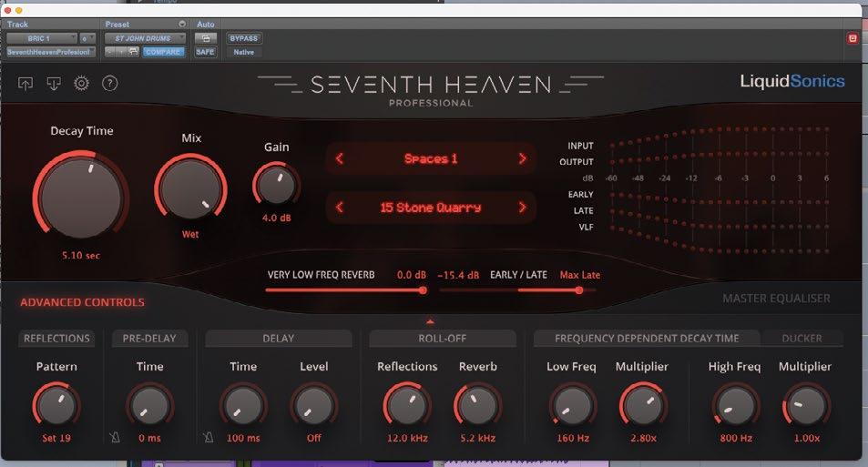Click the 4.0 dB gain value
The width and height of the screenshot is (868, 467).
(276, 218)
